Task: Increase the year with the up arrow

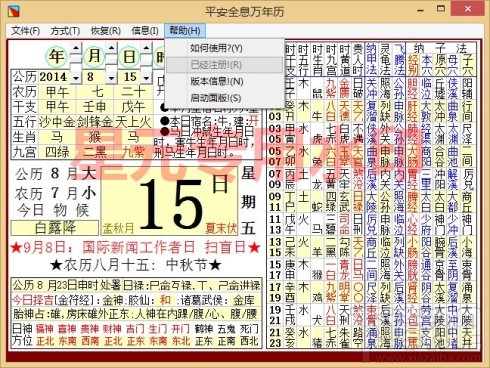Action: (76, 48)
